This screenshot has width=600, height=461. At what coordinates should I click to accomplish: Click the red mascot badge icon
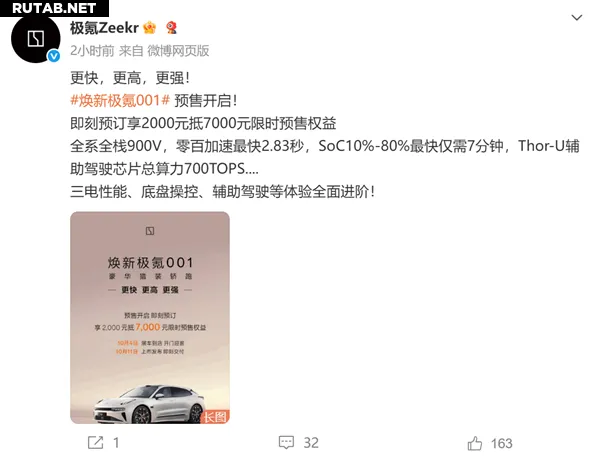171,28
